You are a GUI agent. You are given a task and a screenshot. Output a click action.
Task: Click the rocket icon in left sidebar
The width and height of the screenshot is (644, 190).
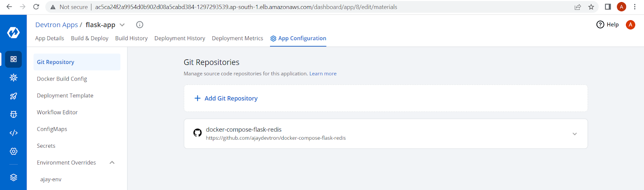point(13,96)
